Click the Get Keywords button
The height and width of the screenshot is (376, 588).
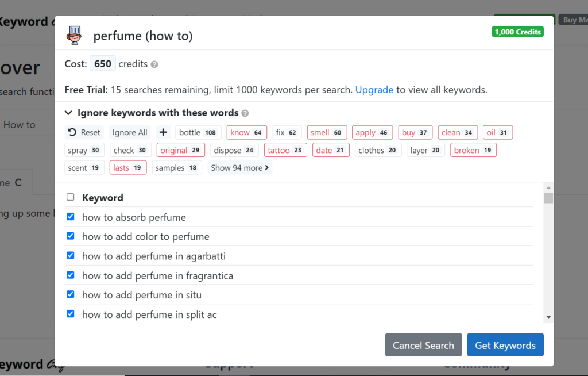[505, 345]
